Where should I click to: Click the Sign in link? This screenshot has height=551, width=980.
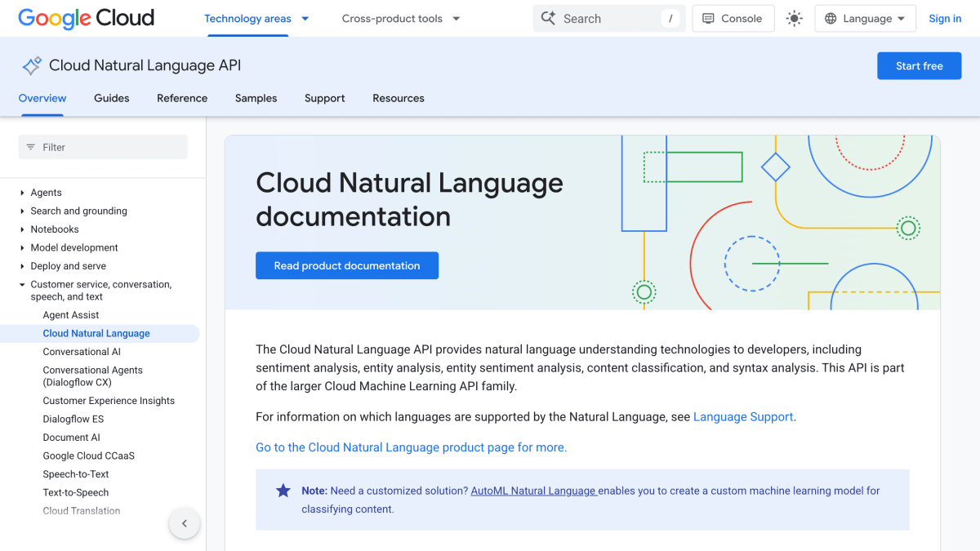(945, 19)
